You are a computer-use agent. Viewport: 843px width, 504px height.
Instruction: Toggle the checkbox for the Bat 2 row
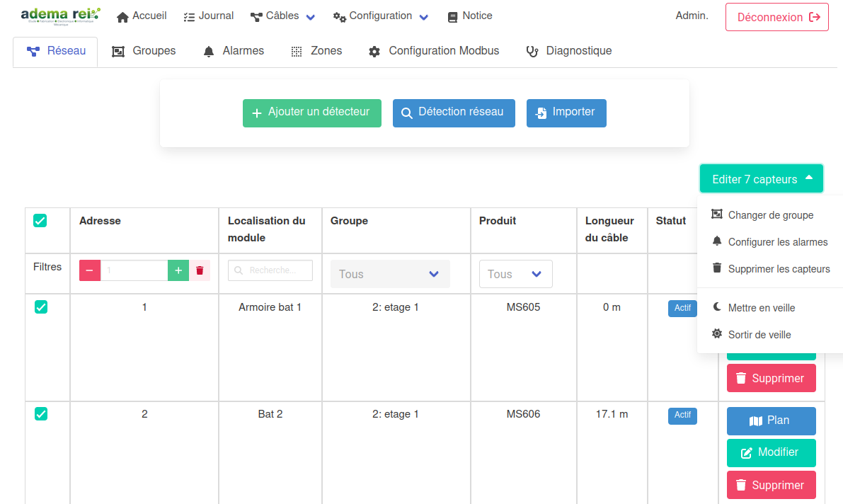tap(40, 414)
